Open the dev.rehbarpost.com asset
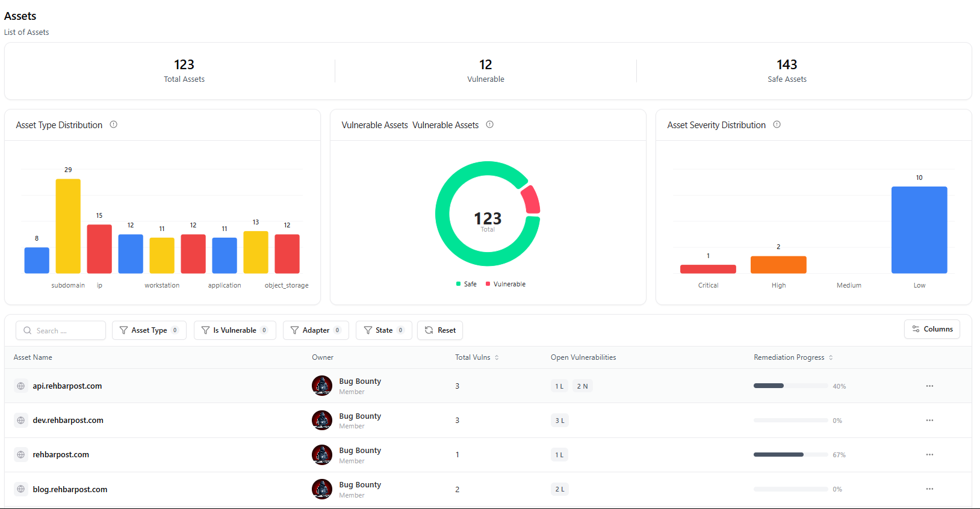The image size is (980, 509). coord(68,421)
